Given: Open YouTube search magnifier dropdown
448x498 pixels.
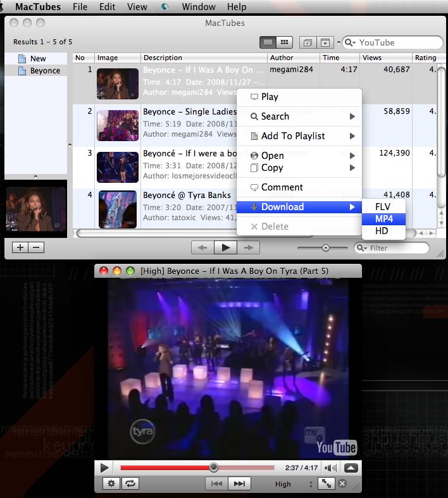Looking at the screenshot, I should (350, 42).
